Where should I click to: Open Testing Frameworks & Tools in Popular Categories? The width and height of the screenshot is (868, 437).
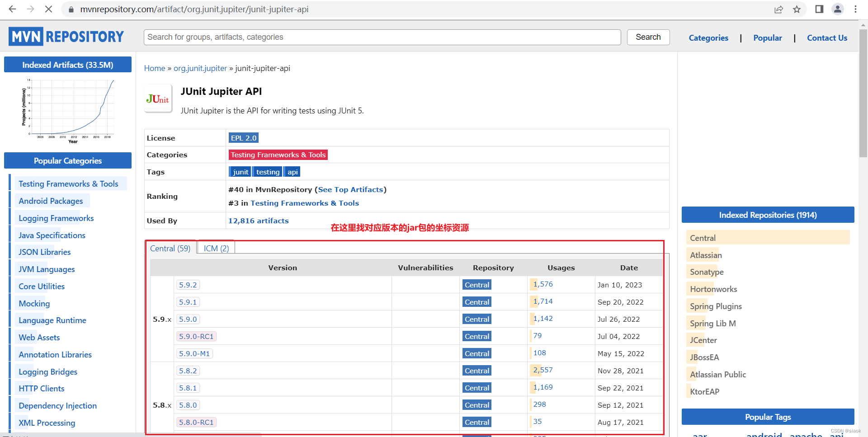pos(68,184)
